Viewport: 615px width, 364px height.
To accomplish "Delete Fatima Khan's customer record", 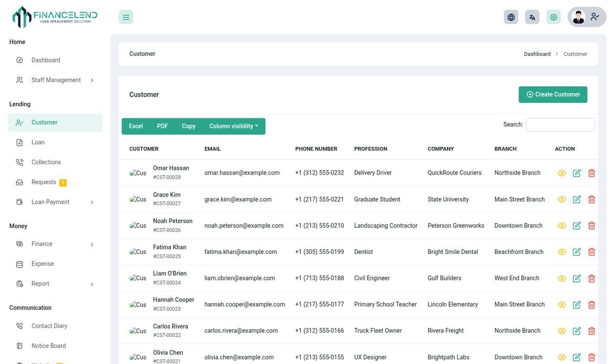I will (591, 252).
